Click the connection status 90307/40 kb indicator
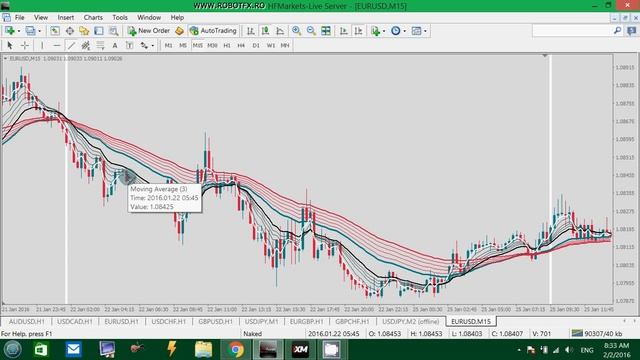 597,333
